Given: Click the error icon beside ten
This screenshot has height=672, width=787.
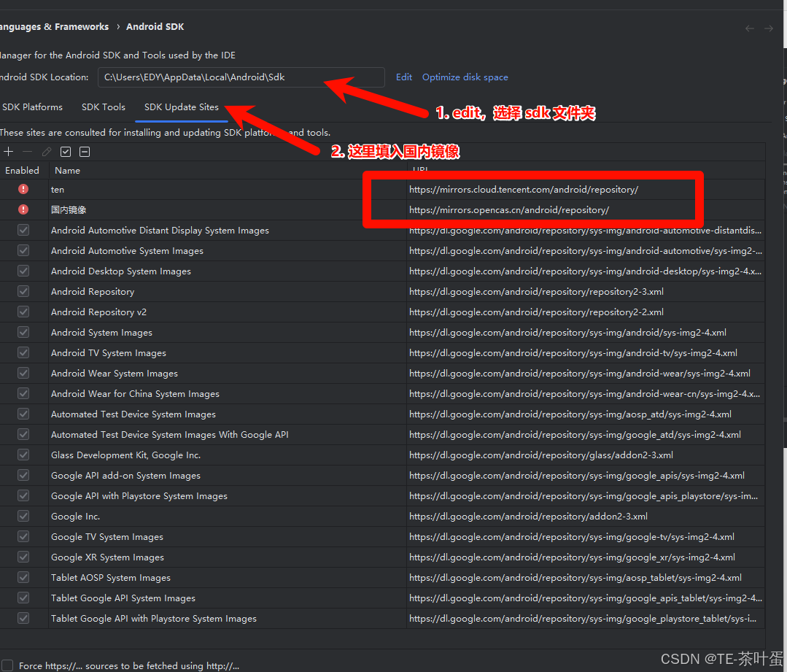Looking at the screenshot, I should (x=23, y=190).
